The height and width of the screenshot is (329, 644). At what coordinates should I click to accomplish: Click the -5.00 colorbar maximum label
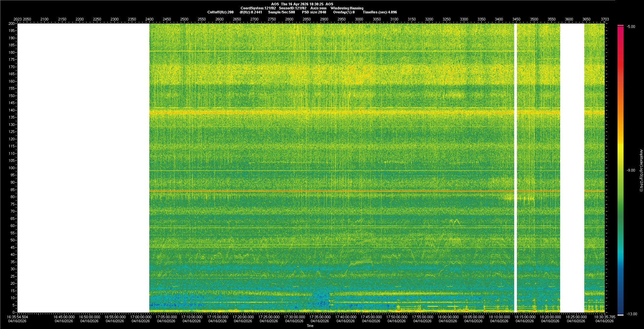pos(631,27)
